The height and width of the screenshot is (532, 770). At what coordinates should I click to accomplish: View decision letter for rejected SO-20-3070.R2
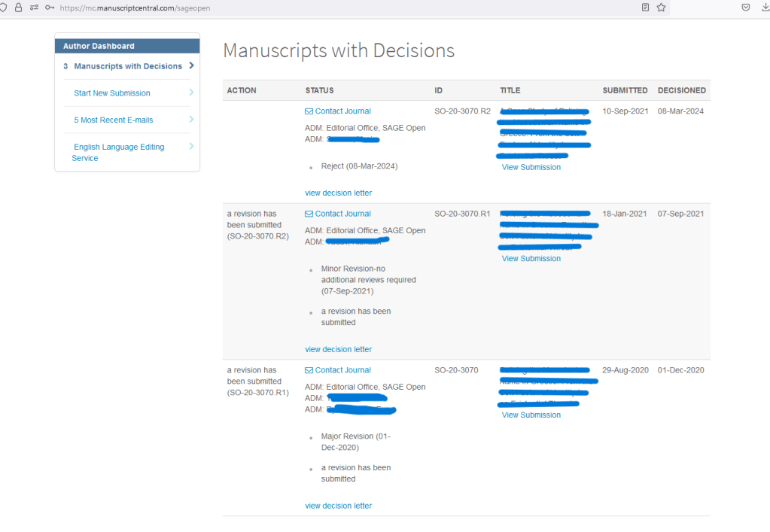(338, 193)
